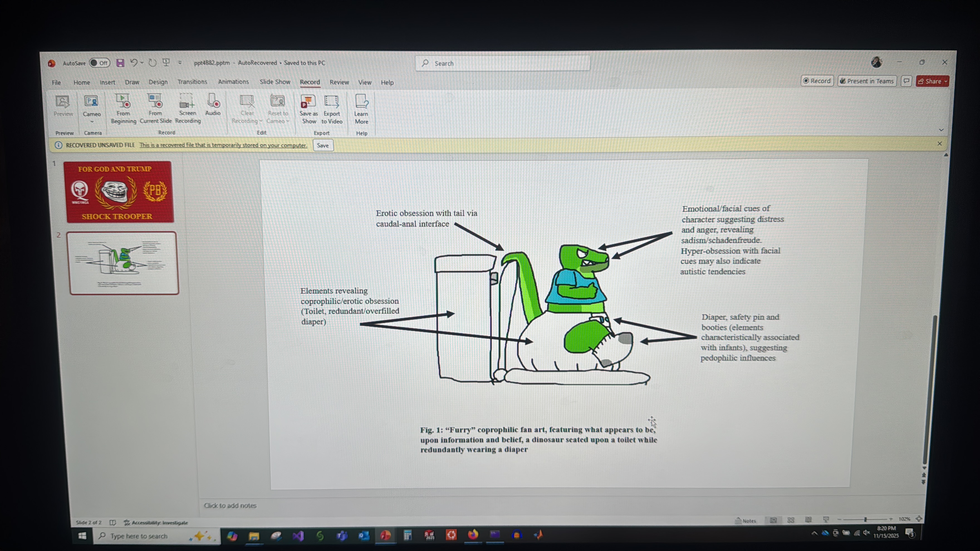Click Save in the recovered file bar
The width and height of the screenshot is (980, 551).
tap(323, 145)
